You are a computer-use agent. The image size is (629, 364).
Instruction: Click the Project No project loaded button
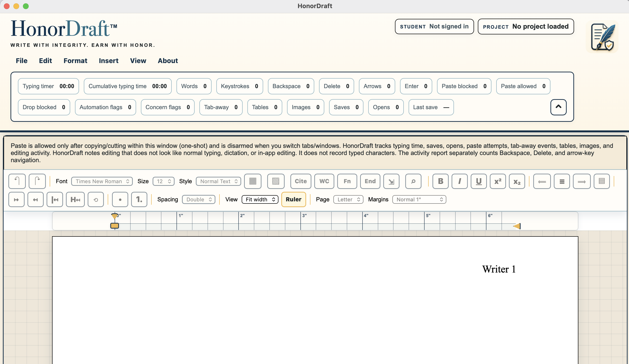pyautogui.click(x=525, y=26)
